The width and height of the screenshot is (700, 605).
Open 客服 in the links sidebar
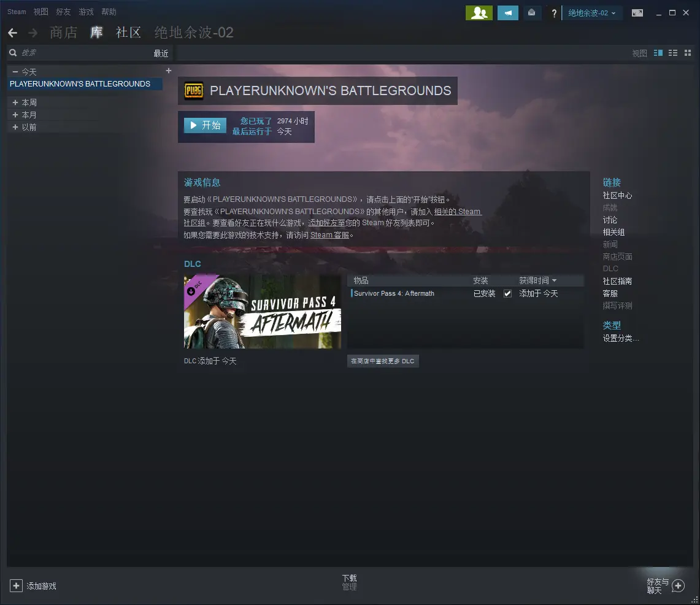point(610,293)
